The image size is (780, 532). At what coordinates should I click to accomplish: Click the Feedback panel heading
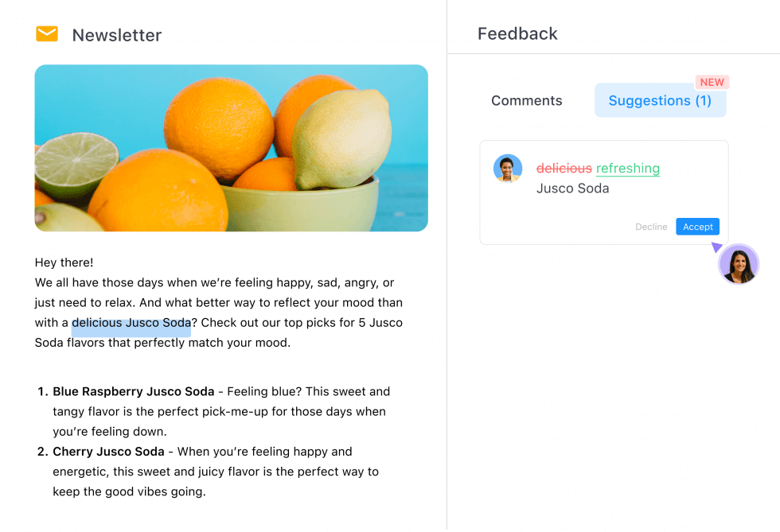[517, 33]
